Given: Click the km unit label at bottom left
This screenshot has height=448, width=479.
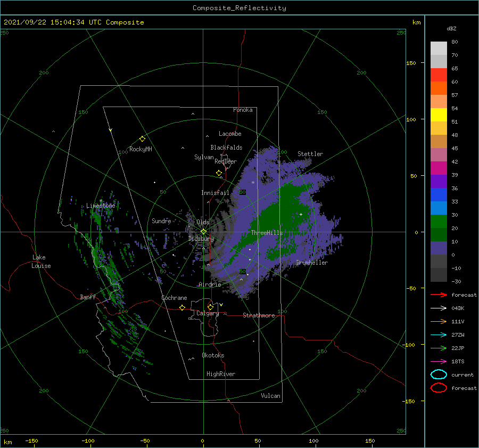Looking at the screenshot, I should [x=8, y=442].
